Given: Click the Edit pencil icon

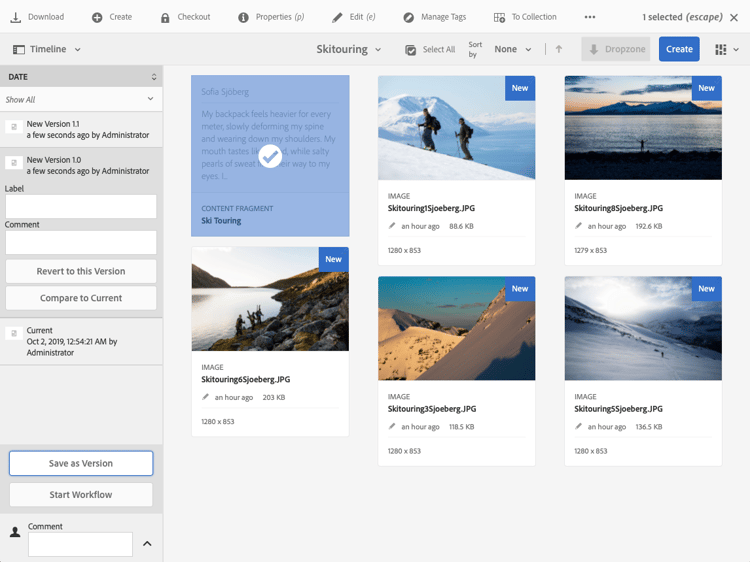Looking at the screenshot, I should tap(337, 18).
